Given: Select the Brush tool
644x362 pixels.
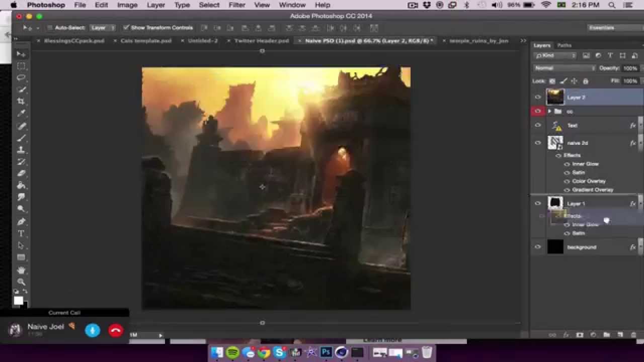Looking at the screenshot, I should click(x=21, y=138).
